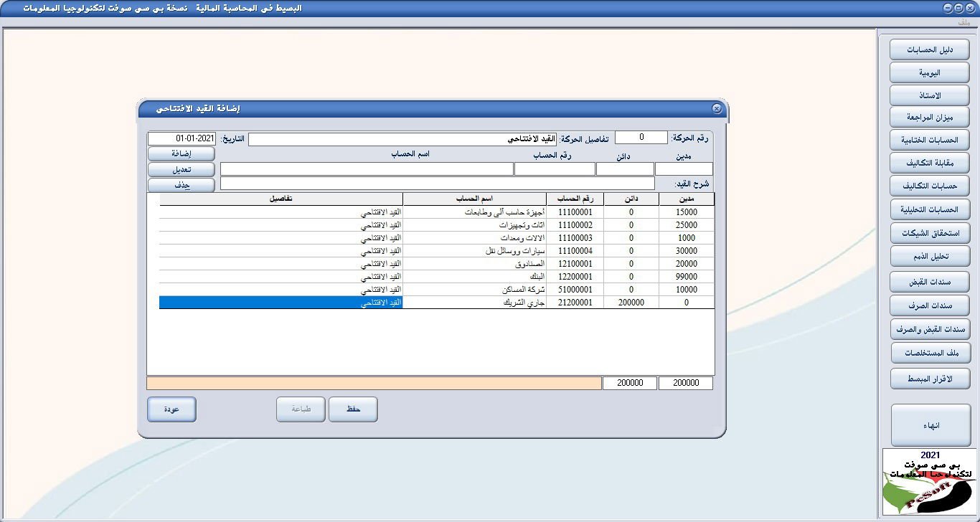Click the رقم الحركة number field
This screenshot has width=980, height=522.
click(640, 138)
